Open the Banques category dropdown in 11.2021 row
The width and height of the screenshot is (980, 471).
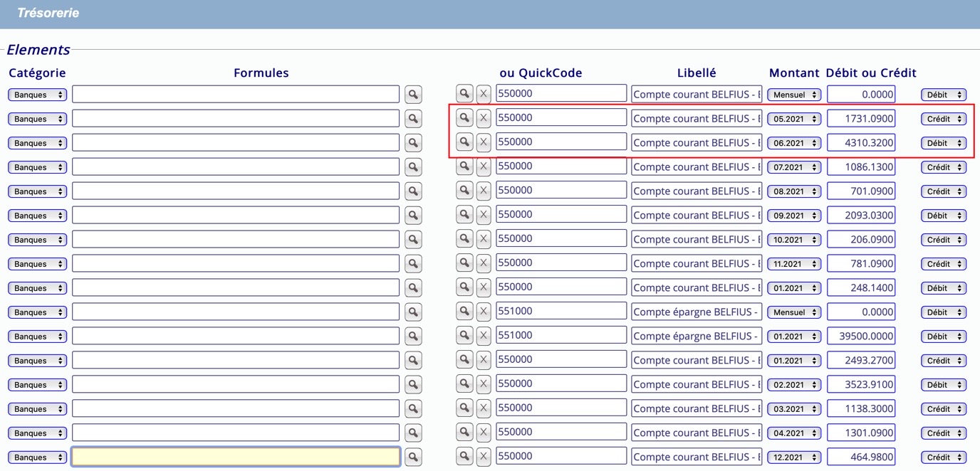38,264
